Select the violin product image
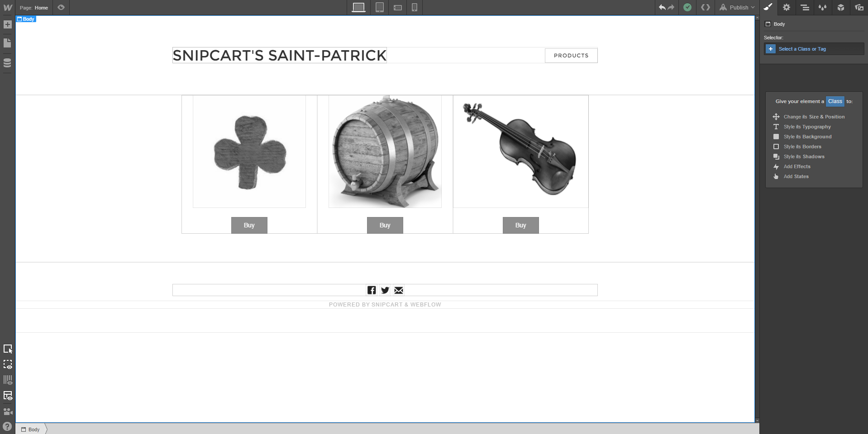 (x=520, y=151)
